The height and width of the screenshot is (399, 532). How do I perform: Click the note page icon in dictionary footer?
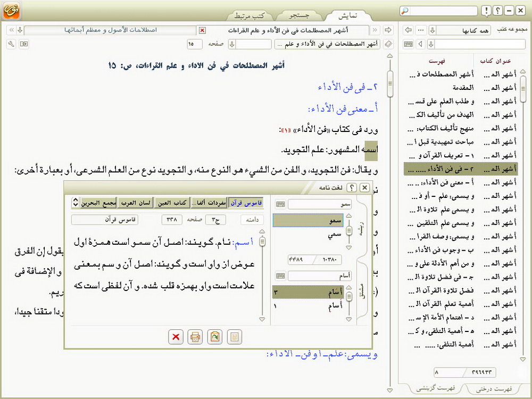pos(235,337)
